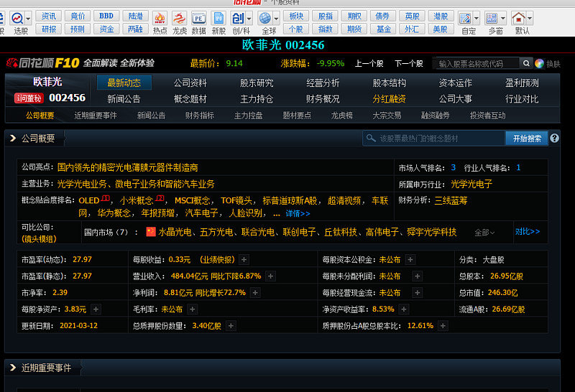Open the 小米概念 concept link

[137, 201]
